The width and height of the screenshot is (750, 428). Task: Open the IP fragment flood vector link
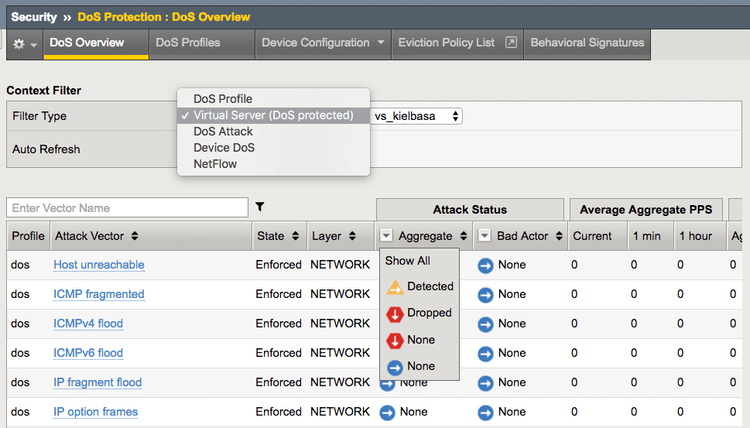tap(97, 382)
